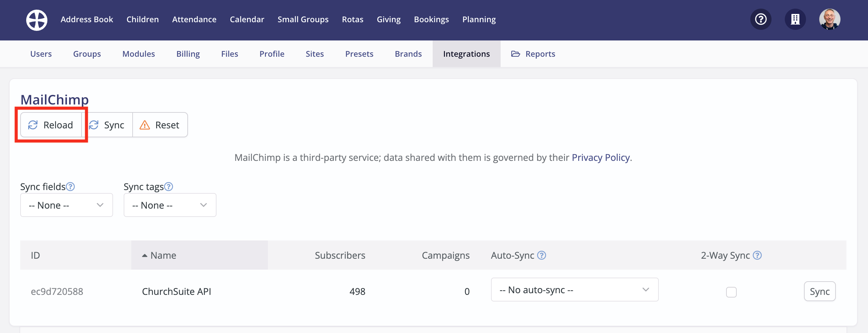Open the Sync tags dropdown
This screenshot has height=333, width=868.
tap(170, 205)
